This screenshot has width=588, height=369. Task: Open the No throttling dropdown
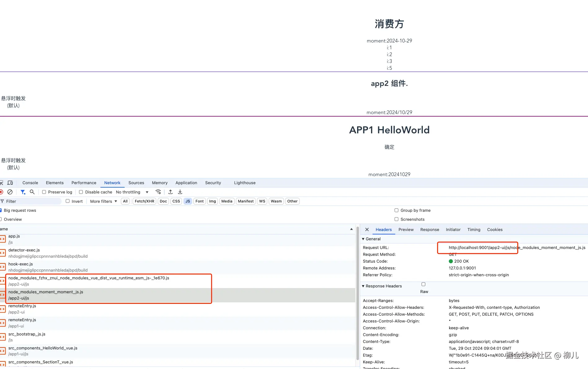[132, 192]
